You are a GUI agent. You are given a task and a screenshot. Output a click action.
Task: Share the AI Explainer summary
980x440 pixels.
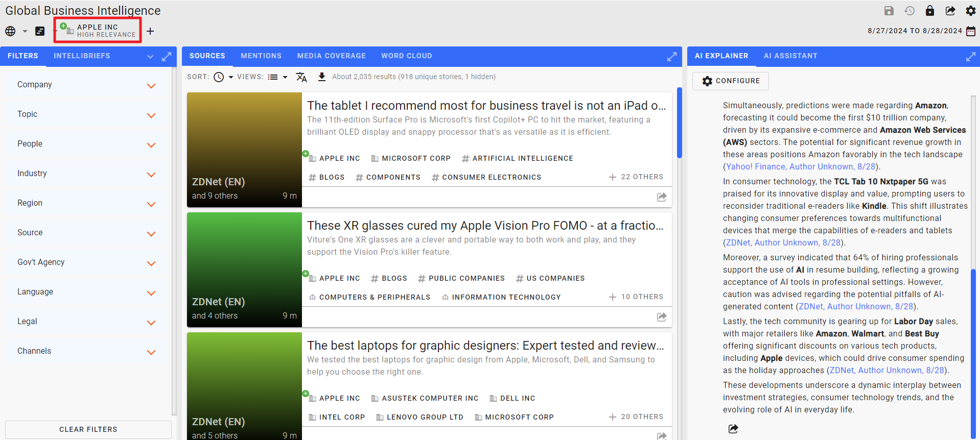pos(733,429)
